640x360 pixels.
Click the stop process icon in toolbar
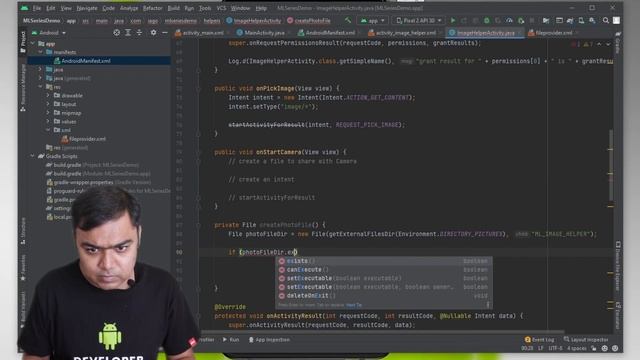[x=531, y=20]
